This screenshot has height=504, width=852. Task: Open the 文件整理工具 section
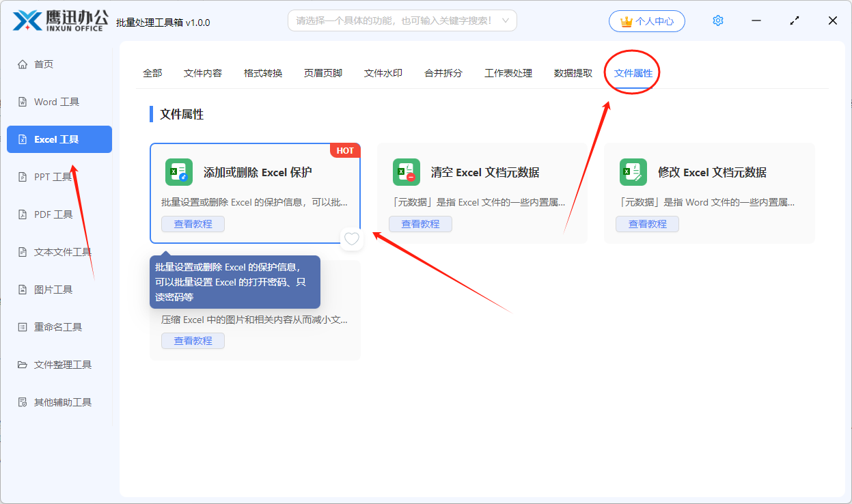(x=57, y=364)
